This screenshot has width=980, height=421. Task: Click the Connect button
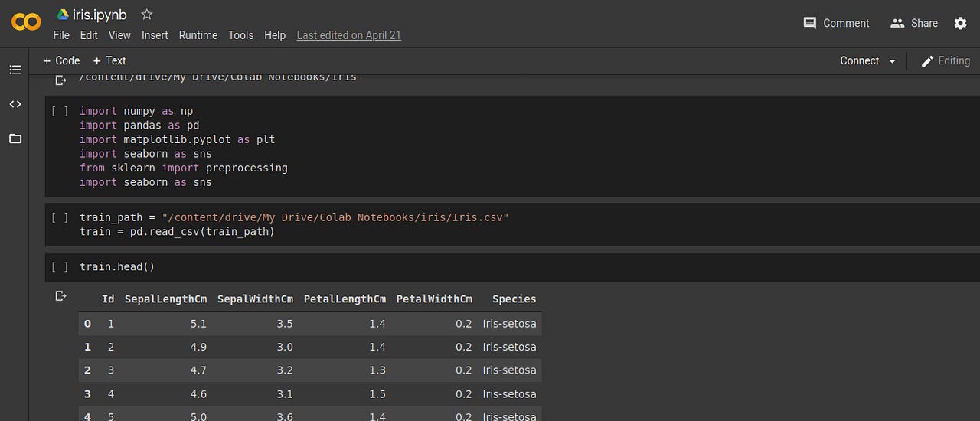[859, 60]
